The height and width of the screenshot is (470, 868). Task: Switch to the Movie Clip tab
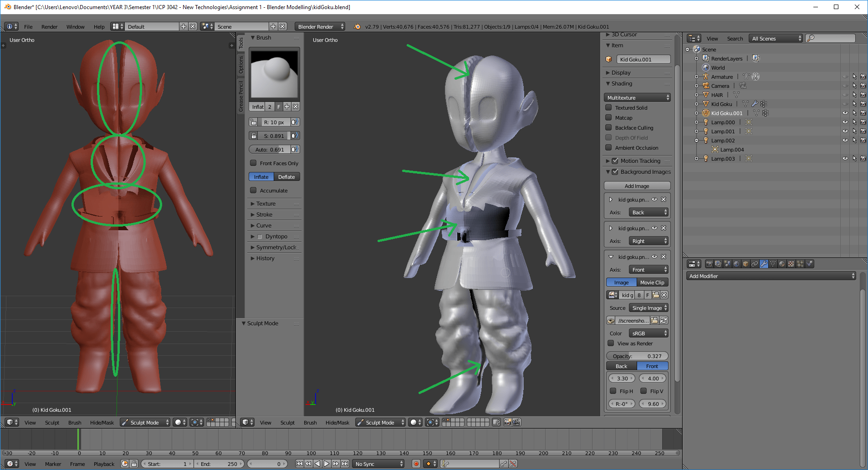pos(652,282)
